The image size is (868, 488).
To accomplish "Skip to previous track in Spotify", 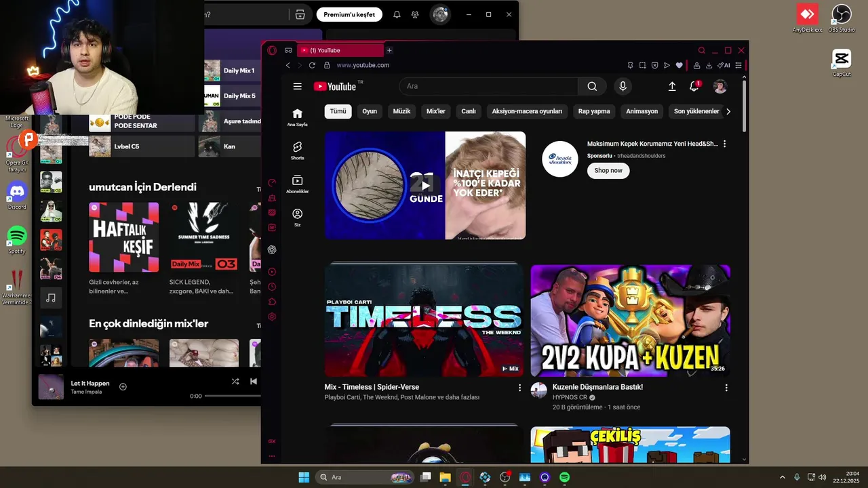I will click(x=253, y=382).
